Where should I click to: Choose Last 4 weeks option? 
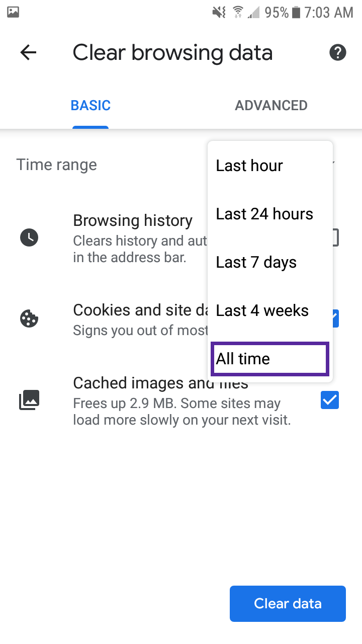pos(270,310)
